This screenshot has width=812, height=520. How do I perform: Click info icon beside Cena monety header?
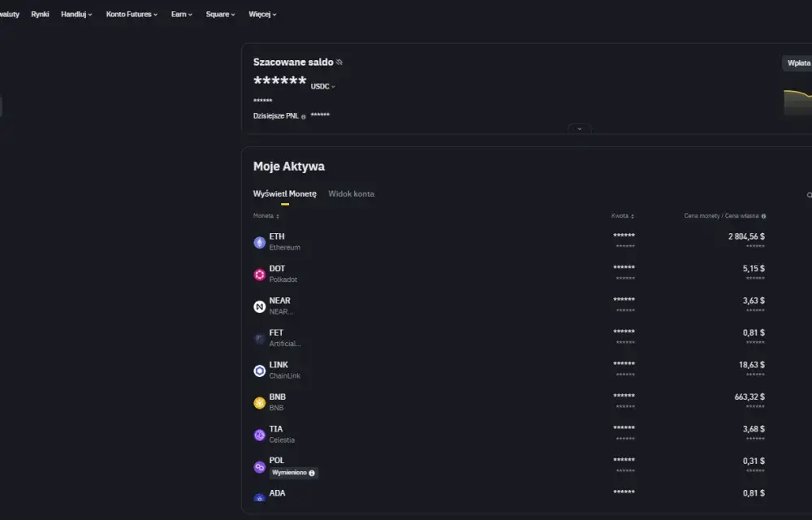click(x=763, y=216)
